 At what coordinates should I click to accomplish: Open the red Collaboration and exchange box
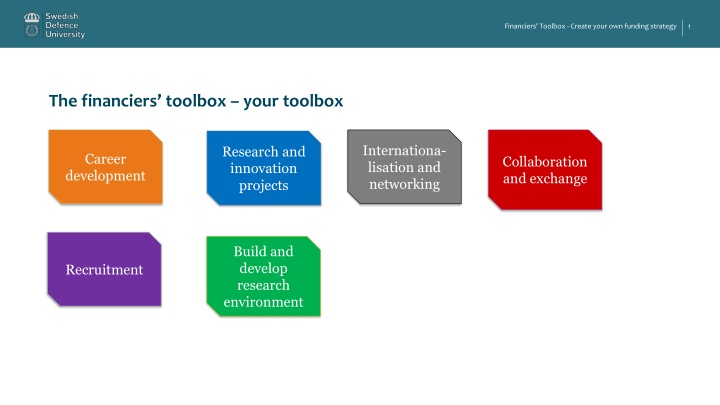pyautogui.click(x=545, y=170)
